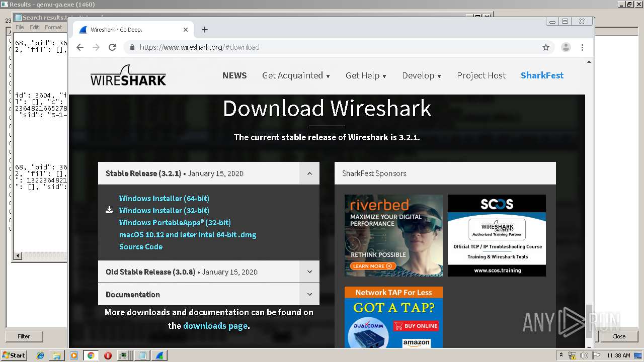Open Internet Explorer from taskbar
The height and width of the screenshot is (362, 644).
(40, 355)
